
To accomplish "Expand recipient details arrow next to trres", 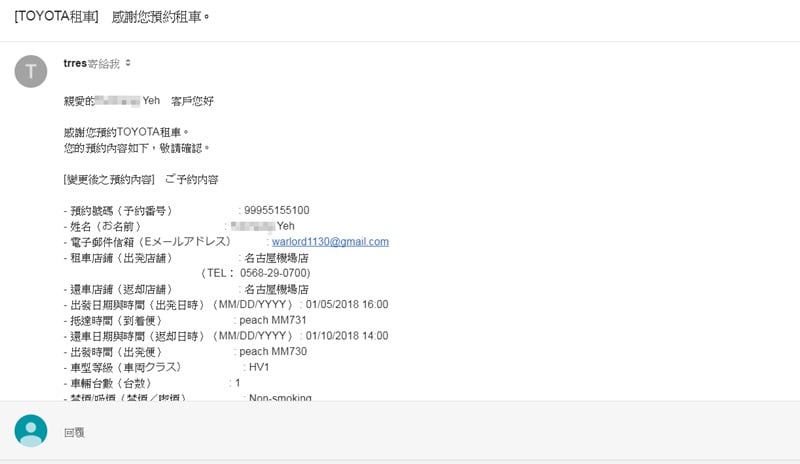I will click(x=128, y=63).
